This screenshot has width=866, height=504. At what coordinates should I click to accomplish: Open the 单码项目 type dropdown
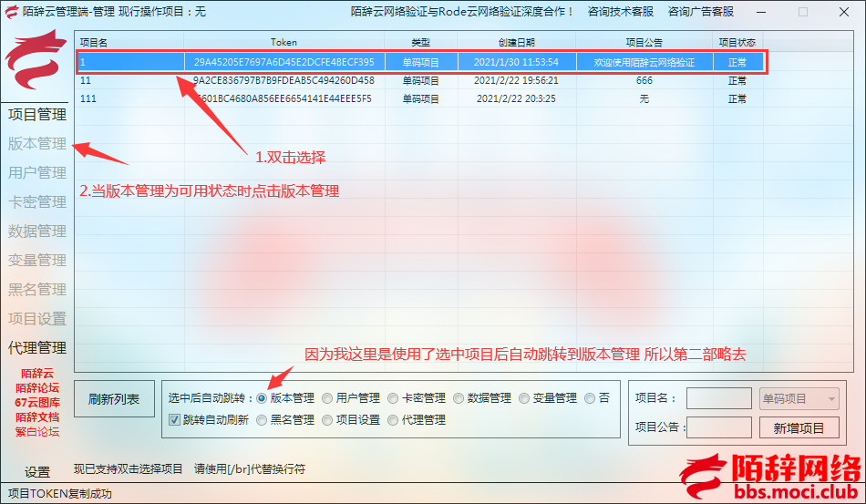[x=799, y=398]
